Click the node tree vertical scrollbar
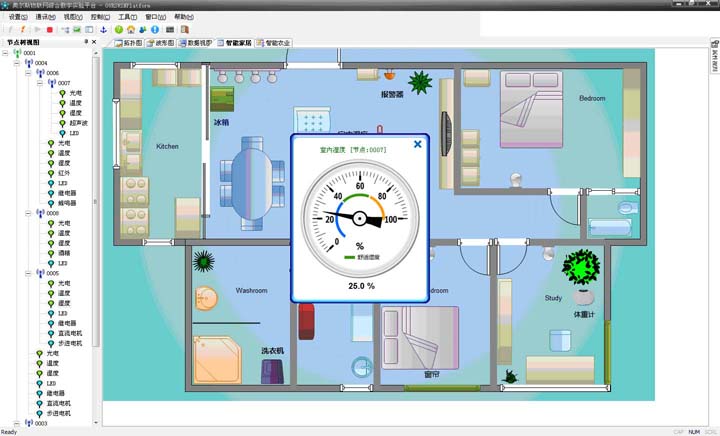720x436 pixels. tap(97, 200)
